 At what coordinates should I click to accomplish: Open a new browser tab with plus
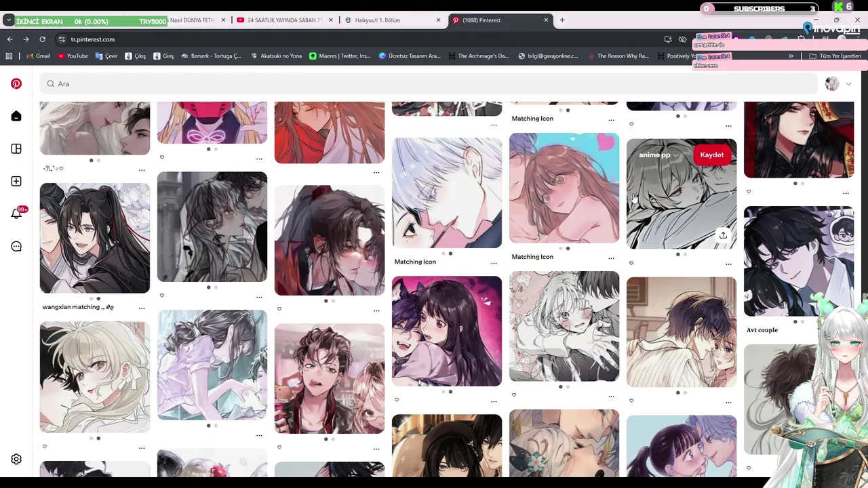[x=562, y=20]
